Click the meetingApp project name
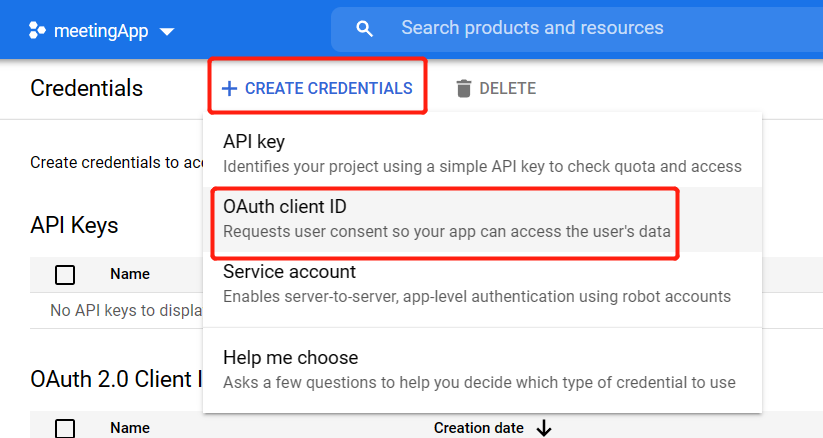The image size is (823, 438). point(101,31)
